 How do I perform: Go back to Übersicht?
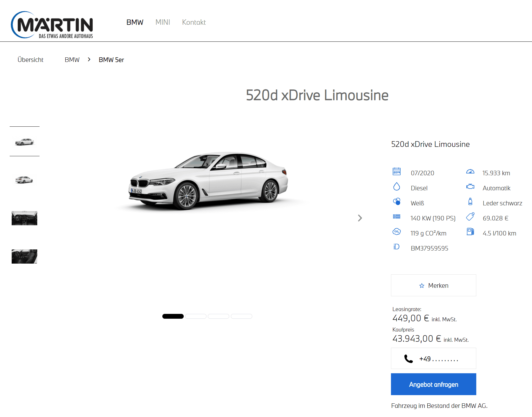click(x=30, y=60)
